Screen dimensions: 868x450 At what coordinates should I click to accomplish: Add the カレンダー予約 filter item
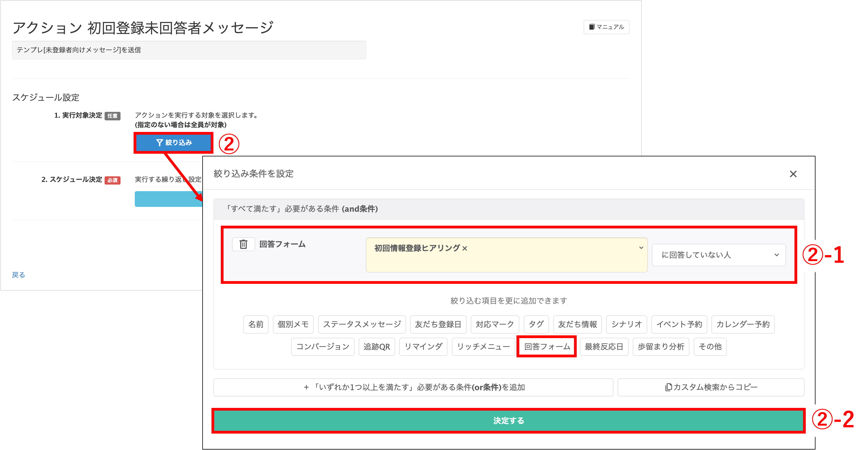(x=743, y=325)
